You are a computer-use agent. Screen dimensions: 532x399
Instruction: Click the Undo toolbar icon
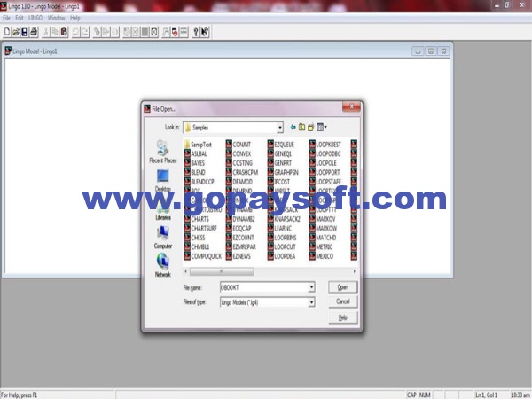pos(75,32)
